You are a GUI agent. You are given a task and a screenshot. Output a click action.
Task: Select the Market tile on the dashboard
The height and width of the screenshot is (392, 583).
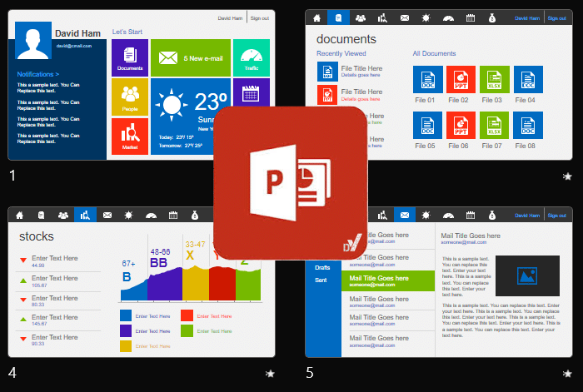pos(129,136)
